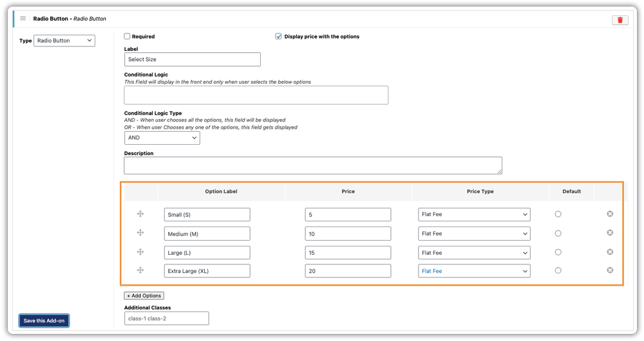Edit the Small (S) option label field

click(x=207, y=215)
